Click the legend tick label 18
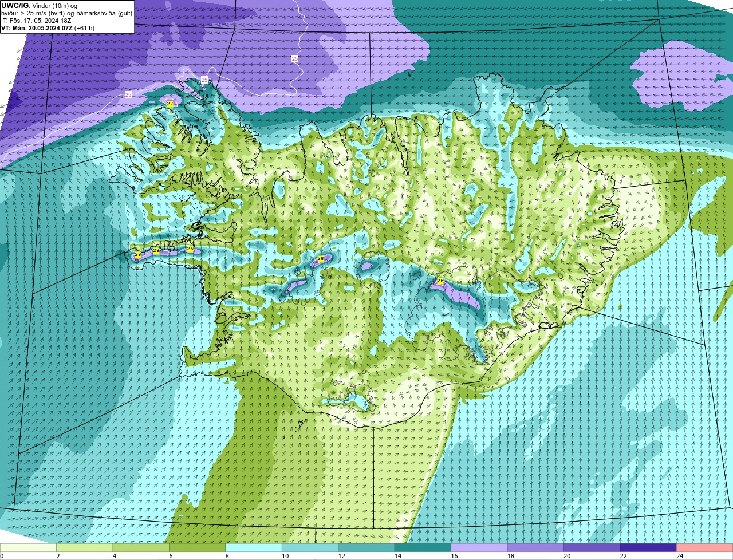The height and width of the screenshot is (560, 733). 510,556
